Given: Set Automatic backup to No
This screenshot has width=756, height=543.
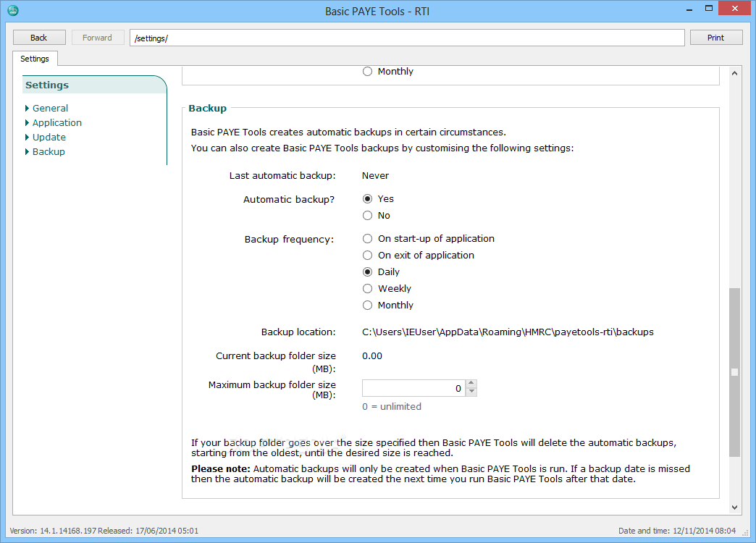Looking at the screenshot, I should pos(367,216).
